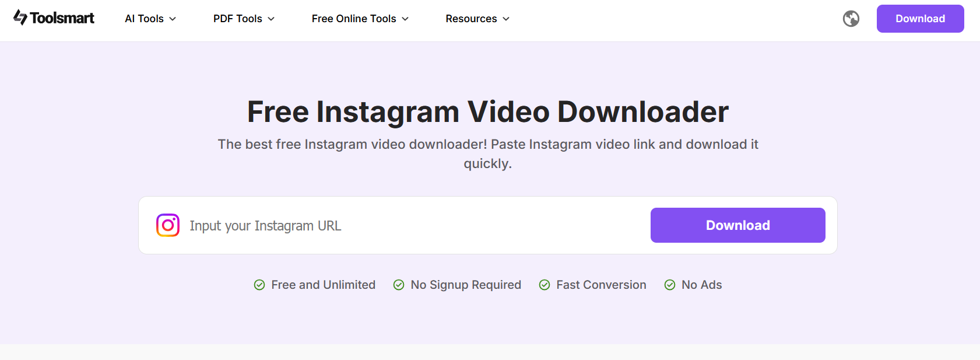Click the subtitle about pasting Instagram video link
The width and height of the screenshot is (980, 360).
488,153
